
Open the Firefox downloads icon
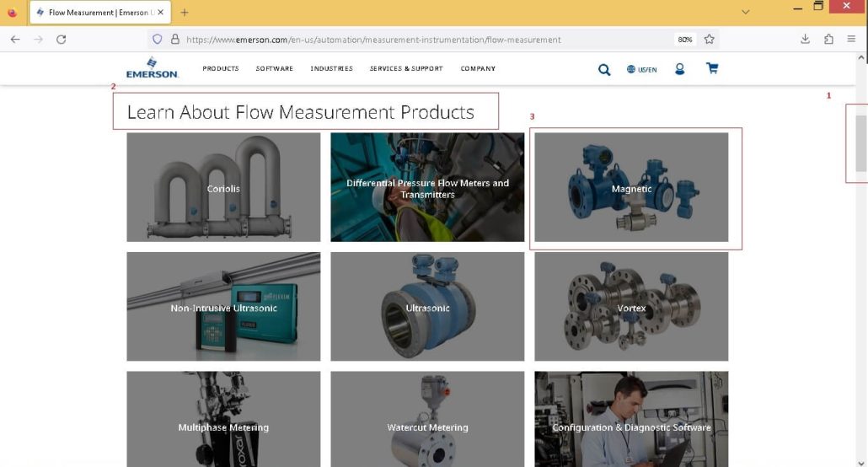805,39
